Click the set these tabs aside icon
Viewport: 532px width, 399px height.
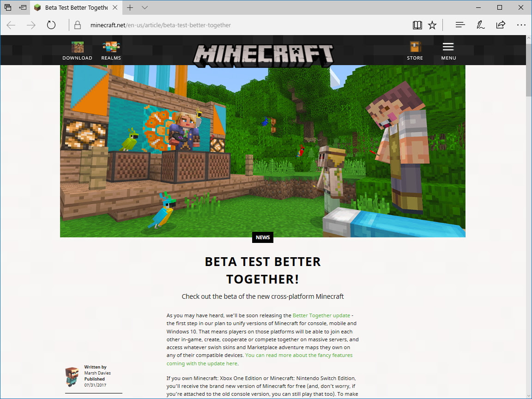pos(23,7)
